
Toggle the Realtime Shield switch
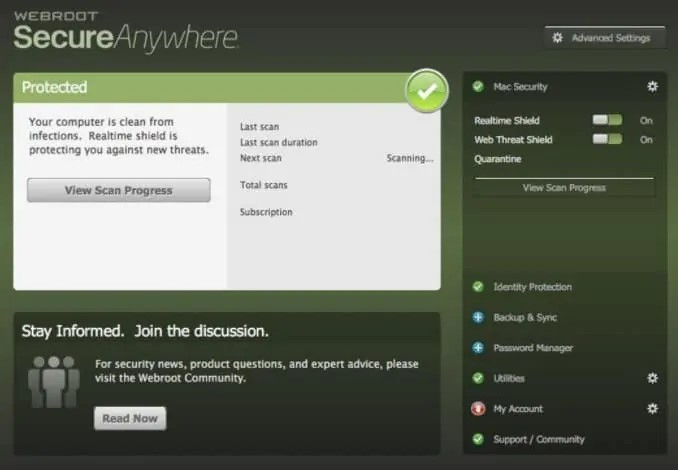point(607,120)
